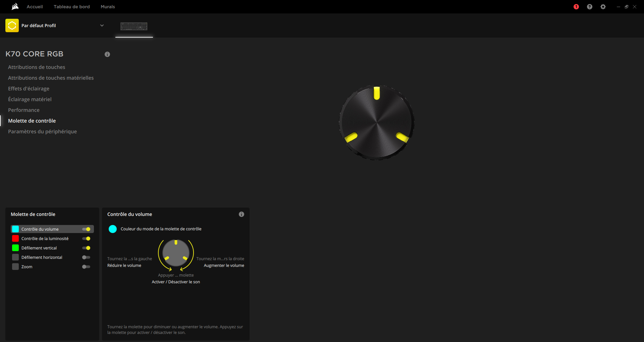
Task: Click the Couleur du mode de la molette label
Action: tap(161, 229)
